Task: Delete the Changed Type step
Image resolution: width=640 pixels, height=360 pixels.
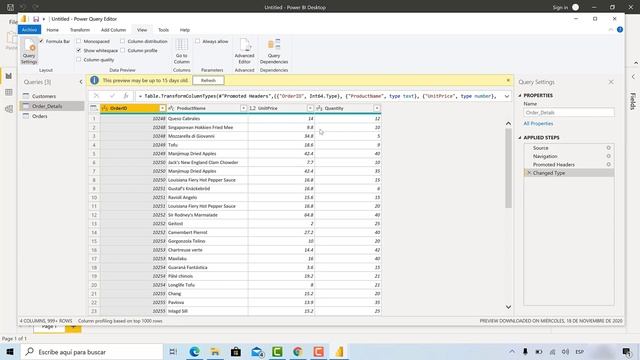Action: click(x=529, y=173)
